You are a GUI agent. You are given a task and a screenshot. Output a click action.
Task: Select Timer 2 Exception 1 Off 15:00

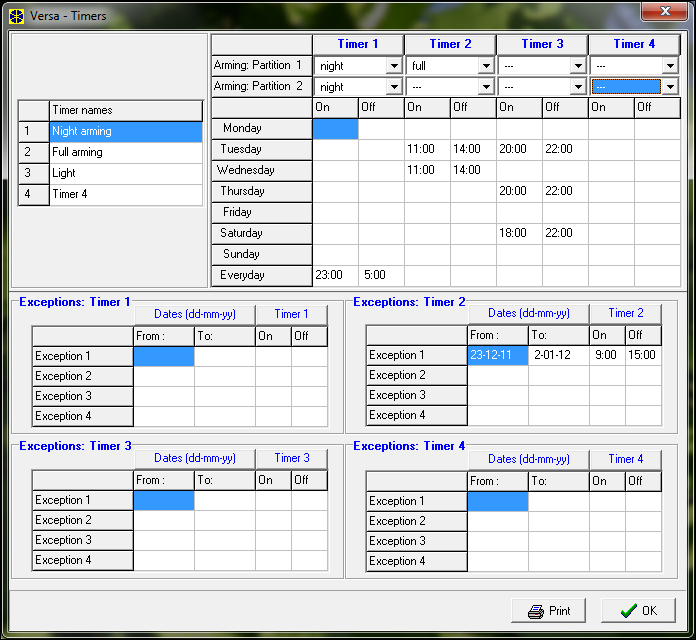coord(643,355)
